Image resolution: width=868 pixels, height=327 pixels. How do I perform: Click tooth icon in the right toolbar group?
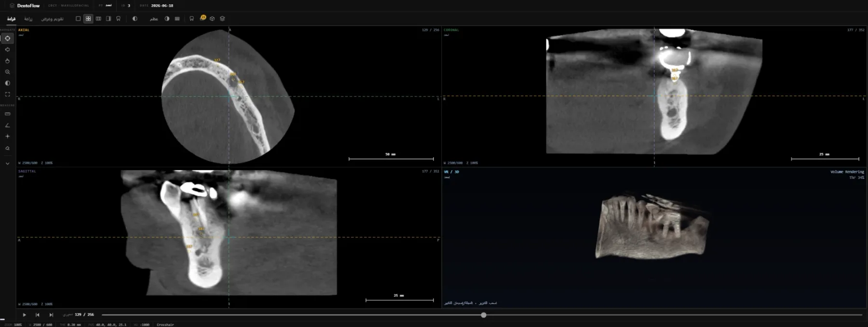pos(191,19)
